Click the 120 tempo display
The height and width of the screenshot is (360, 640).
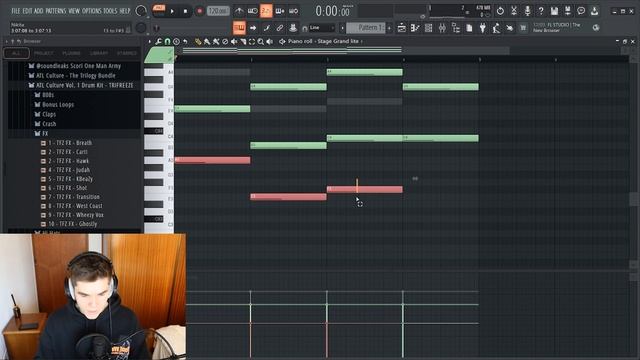click(218, 11)
